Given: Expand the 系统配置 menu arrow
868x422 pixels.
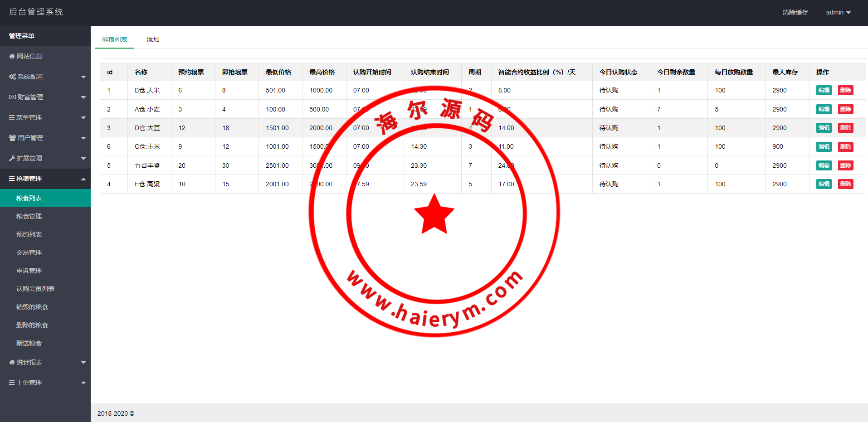Looking at the screenshot, I should point(83,77).
